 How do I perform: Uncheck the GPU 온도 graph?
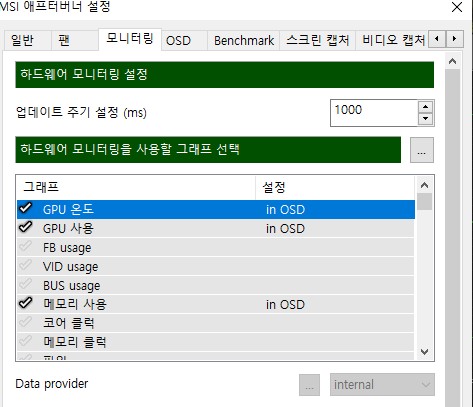(26, 208)
